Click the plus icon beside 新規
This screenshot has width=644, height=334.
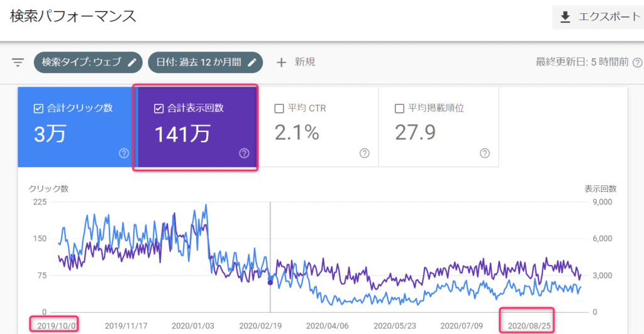point(281,62)
